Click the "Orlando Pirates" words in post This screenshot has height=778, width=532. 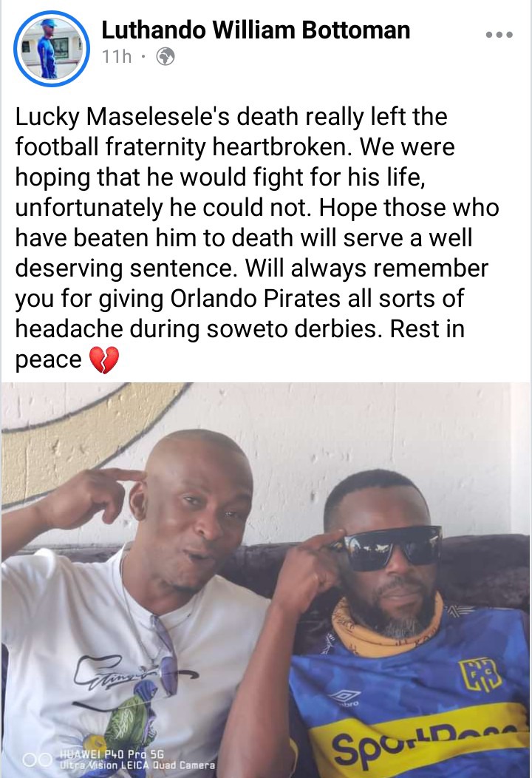click(256, 299)
